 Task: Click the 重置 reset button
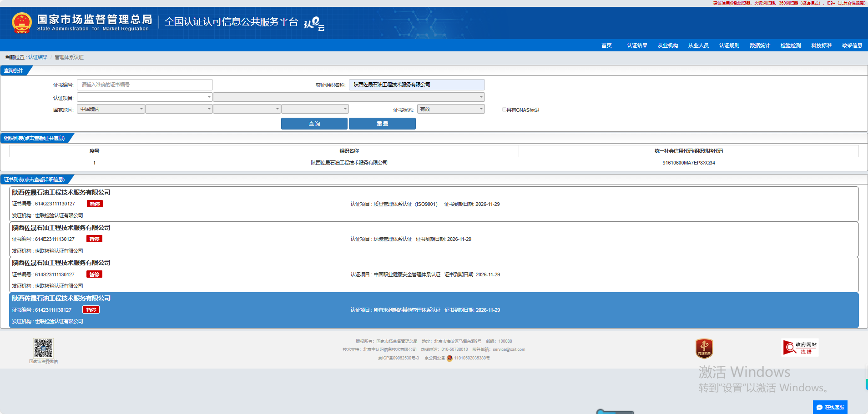click(x=382, y=124)
